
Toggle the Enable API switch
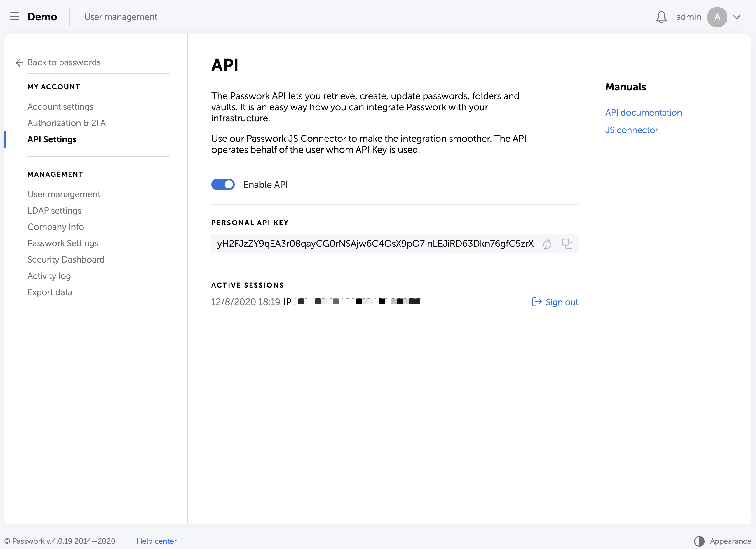click(x=223, y=185)
